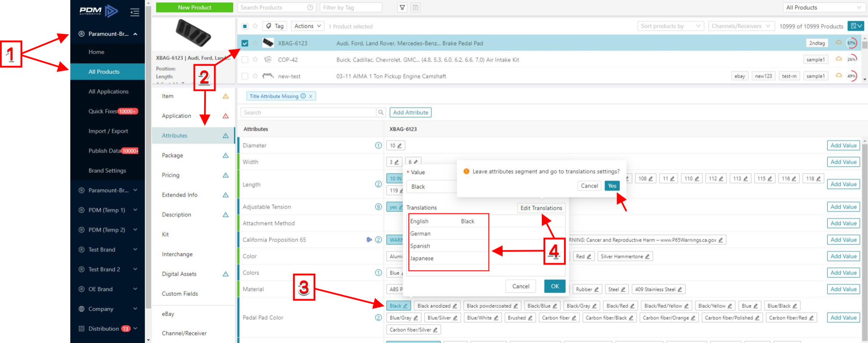Collapse the sidebar with hamburger menu icon

tap(135, 12)
